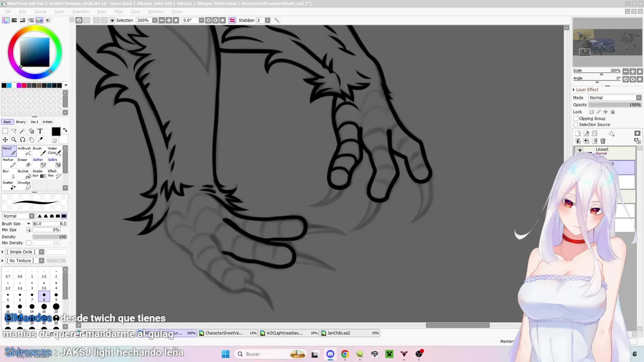Choose the Brush tool in brush list
The image size is (644, 362).
39,151
